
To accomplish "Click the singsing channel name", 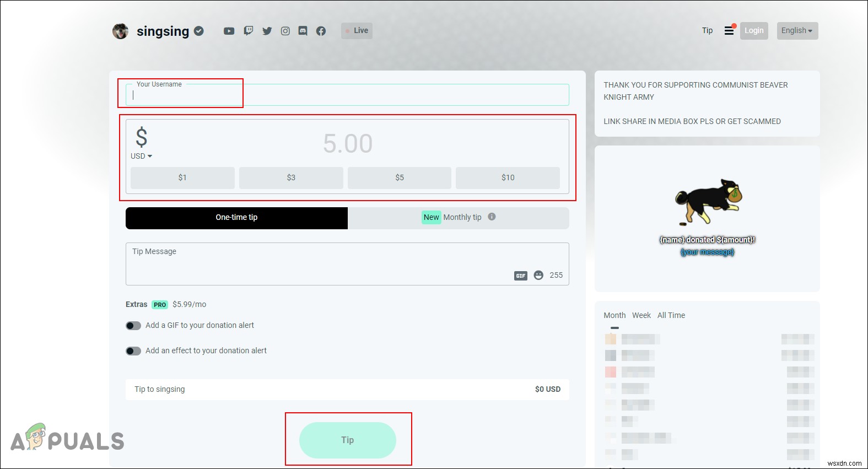I will (163, 31).
